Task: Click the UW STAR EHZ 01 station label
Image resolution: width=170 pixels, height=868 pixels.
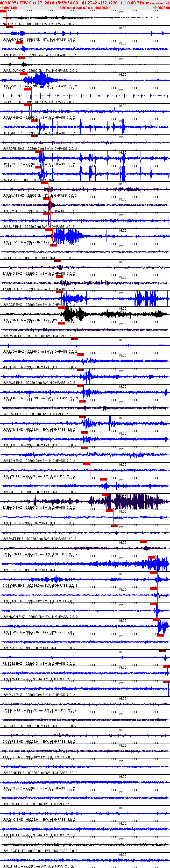Action: pos(15,398)
